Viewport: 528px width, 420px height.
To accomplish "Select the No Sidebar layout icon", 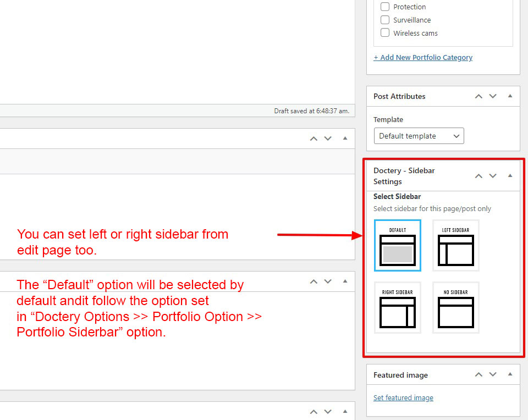I will (455, 307).
